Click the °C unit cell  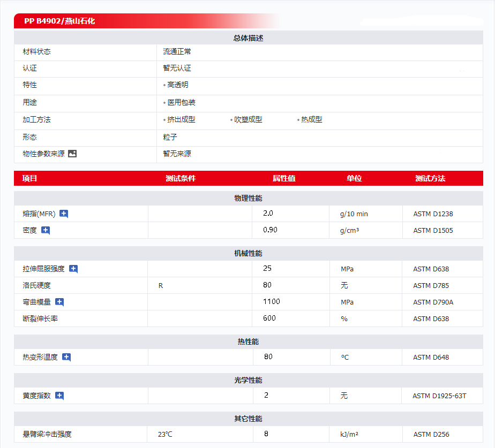(x=345, y=358)
